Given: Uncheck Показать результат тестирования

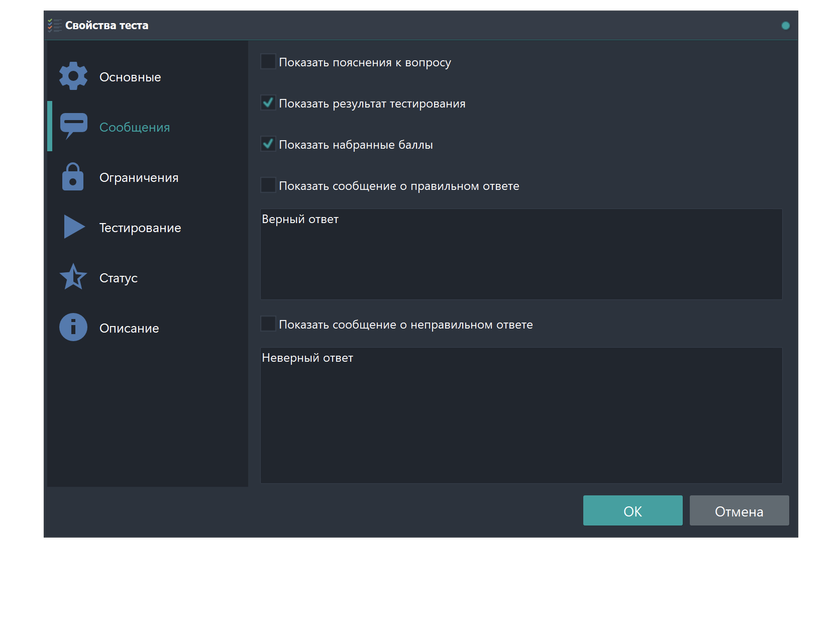Looking at the screenshot, I should click(x=268, y=103).
